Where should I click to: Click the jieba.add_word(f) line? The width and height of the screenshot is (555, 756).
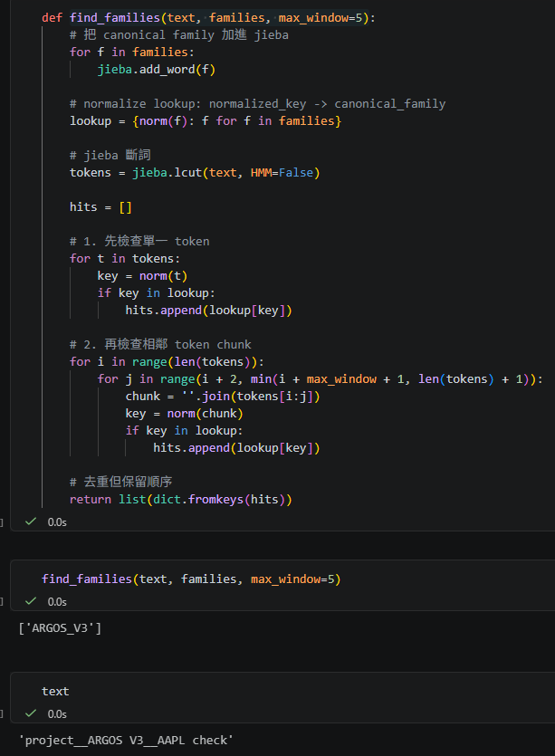(x=157, y=69)
